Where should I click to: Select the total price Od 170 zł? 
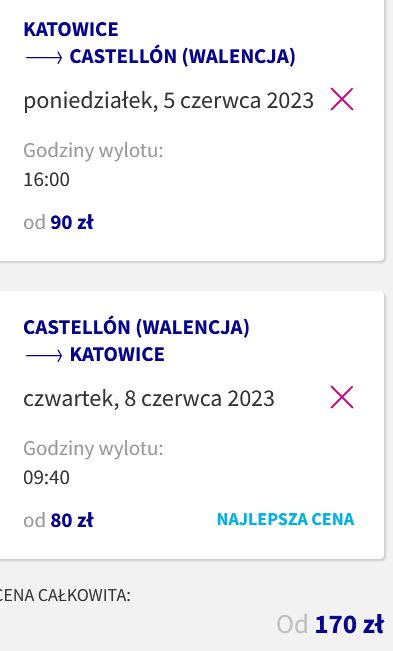pyautogui.click(x=330, y=624)
